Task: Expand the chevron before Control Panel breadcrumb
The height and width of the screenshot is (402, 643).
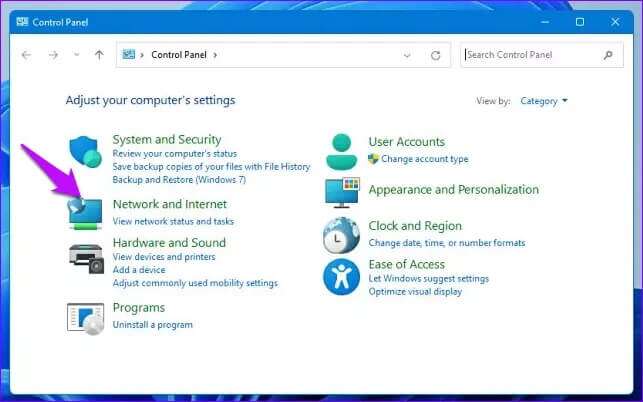Action: (142, 55)
